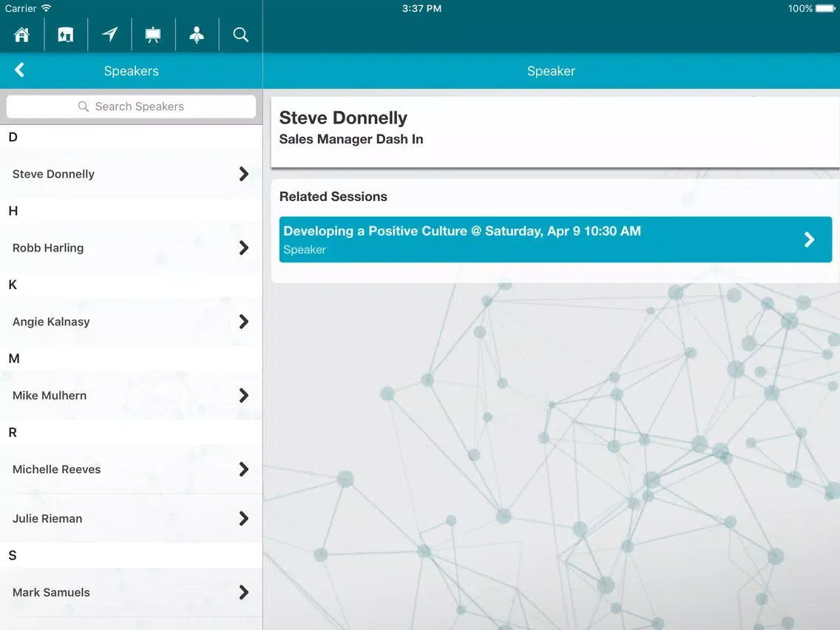Tap the battery indicator icon

click(x=825, y=8)
